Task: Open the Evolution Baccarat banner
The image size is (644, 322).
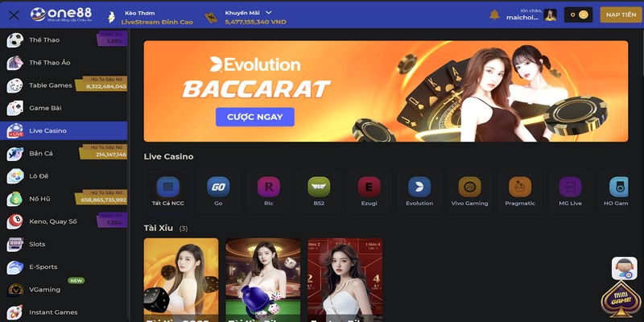Action: click(x=386, y=91)
